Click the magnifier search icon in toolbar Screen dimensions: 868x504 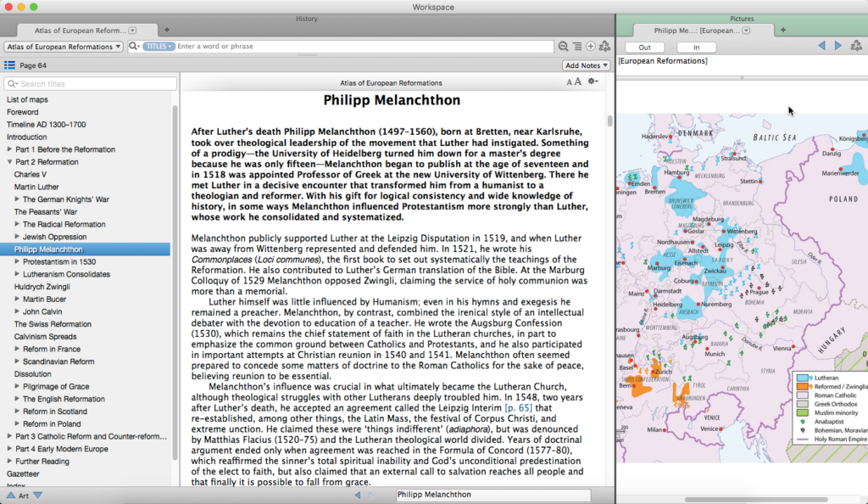[x=563, y=46]
